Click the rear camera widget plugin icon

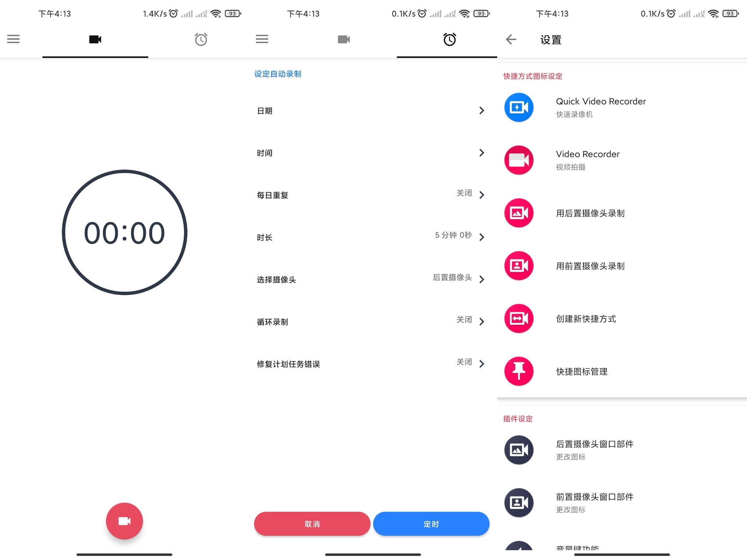(x=519, y=450)
